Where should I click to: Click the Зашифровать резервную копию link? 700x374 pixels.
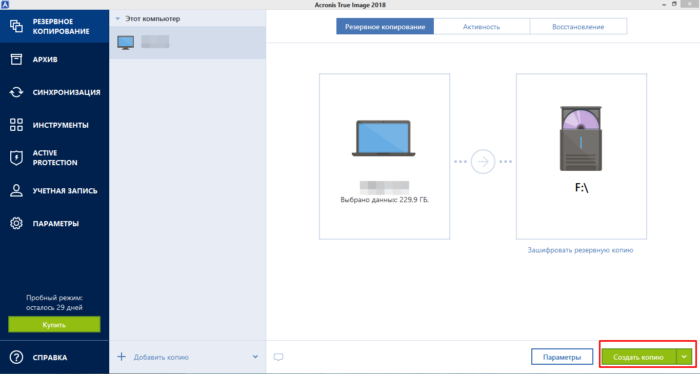pyautogui.click(x=580, y=250)
